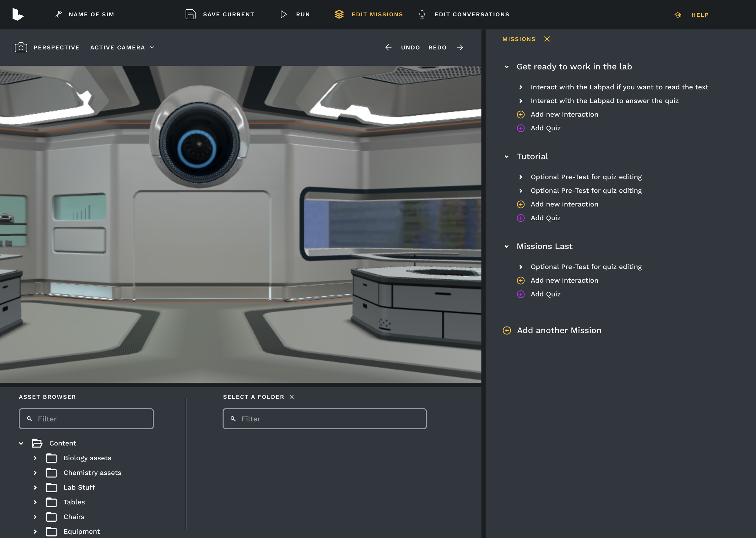Click the Edit Missions layers icon

click(x=339, y=14)
